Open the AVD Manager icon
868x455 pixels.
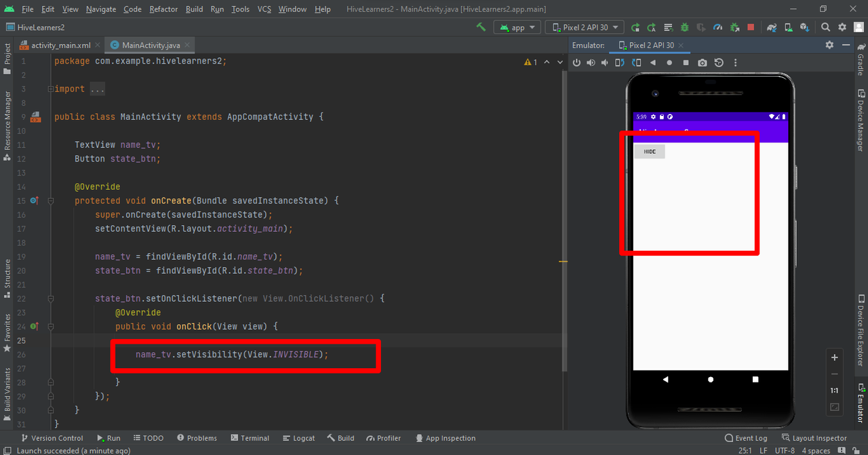(788, 27)
